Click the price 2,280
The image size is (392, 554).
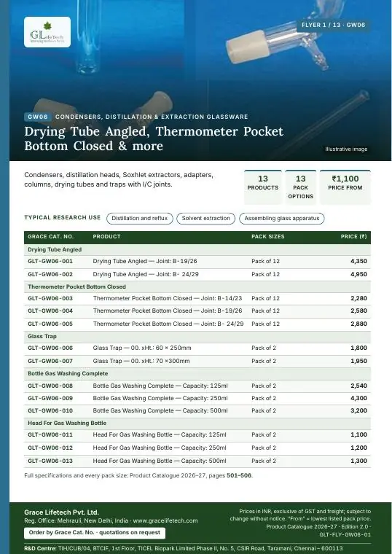click(x=358, y=299)
